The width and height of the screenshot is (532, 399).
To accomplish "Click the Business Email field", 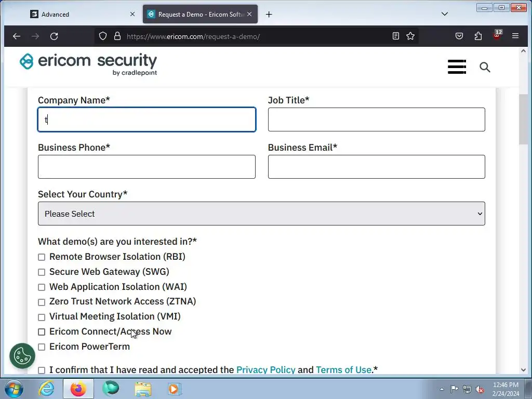I will click(x=376, y=167).
